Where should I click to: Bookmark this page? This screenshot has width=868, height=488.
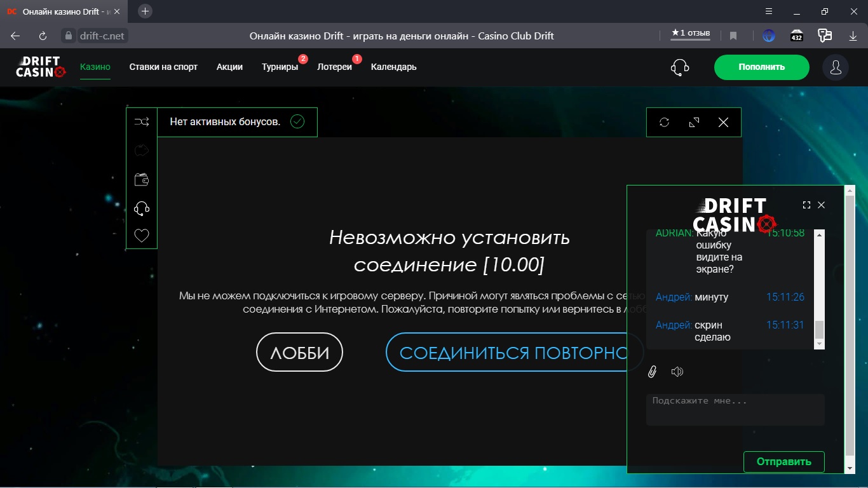[733, 36]
